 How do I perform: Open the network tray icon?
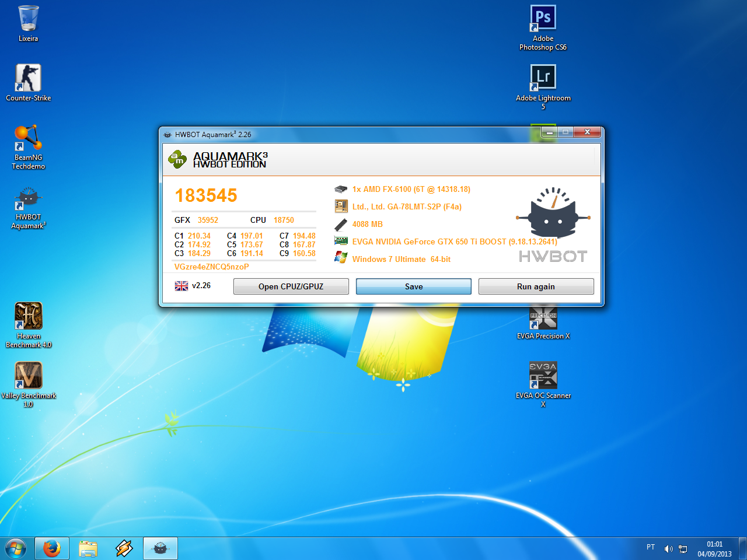[x=683, y=549]
